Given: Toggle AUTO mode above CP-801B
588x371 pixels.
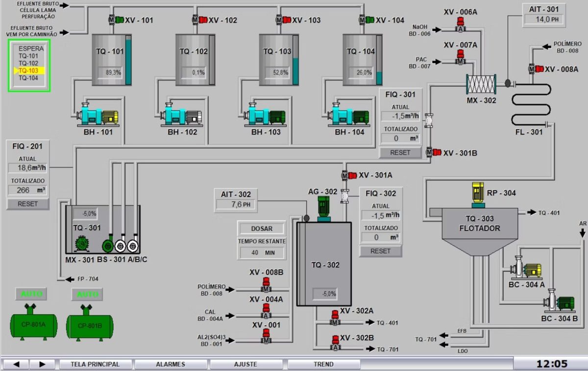Looking at the screenshot, I should 88,295.
